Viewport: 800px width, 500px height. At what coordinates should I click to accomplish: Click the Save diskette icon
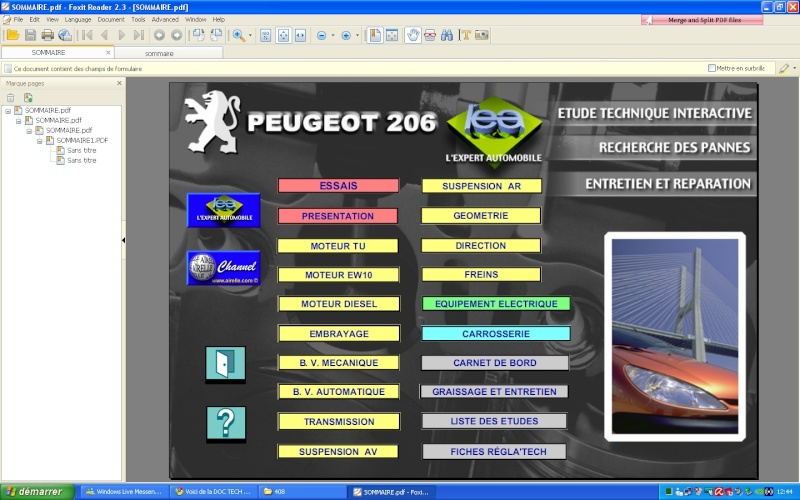[x=31, y=35]
